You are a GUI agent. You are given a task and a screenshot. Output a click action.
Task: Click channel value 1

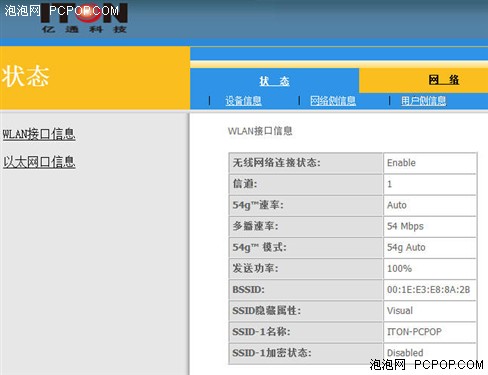tap(389, 184)
